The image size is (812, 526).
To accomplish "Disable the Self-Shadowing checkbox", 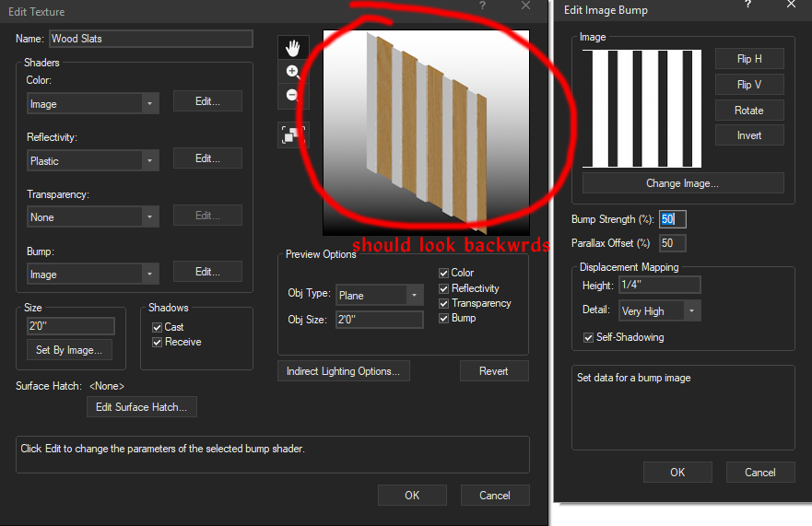I will pyautogui.click(x=590, y=337).
